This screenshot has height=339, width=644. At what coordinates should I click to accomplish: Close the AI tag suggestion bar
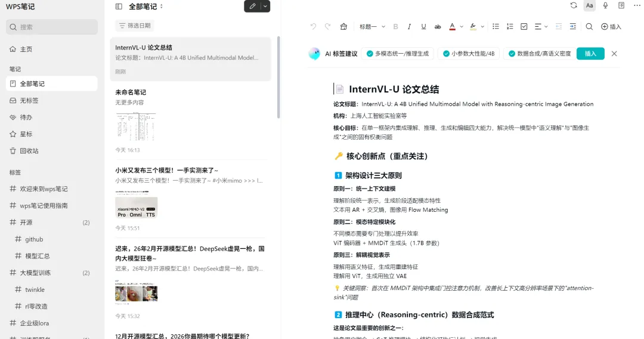tap(614, 54)
